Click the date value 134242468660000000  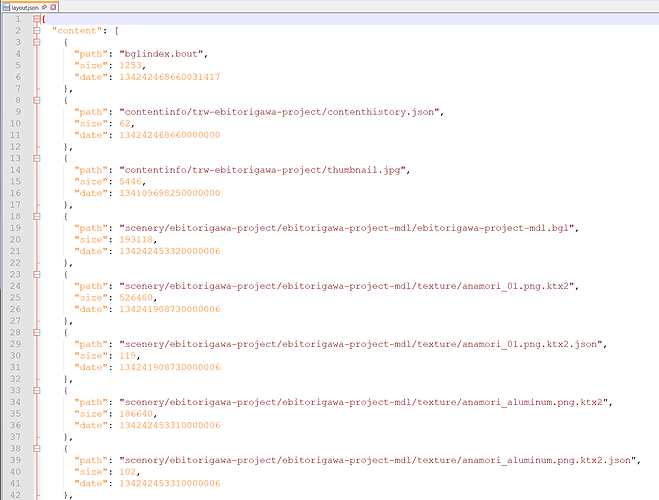tap(170, 135)
